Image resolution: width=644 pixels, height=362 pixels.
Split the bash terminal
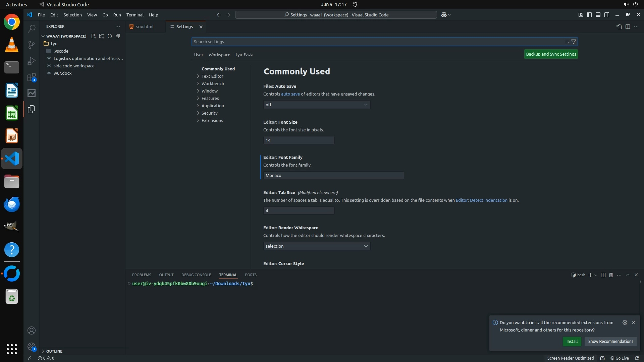click(603, 275)
